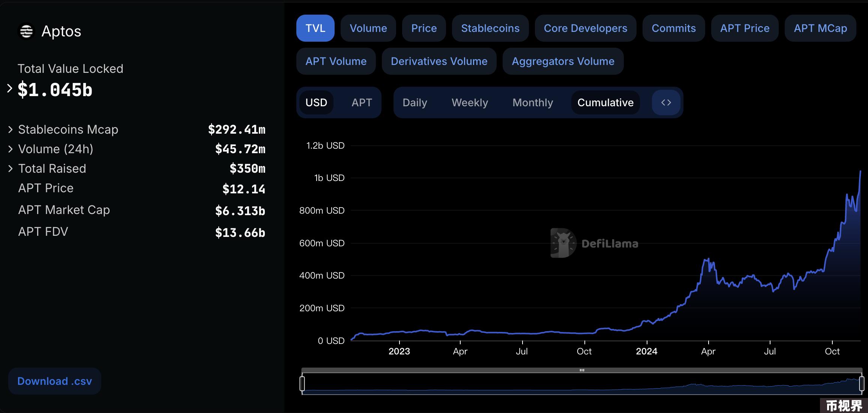Select the Daily grouping option
868x413 pixels.
click(415, 102)
